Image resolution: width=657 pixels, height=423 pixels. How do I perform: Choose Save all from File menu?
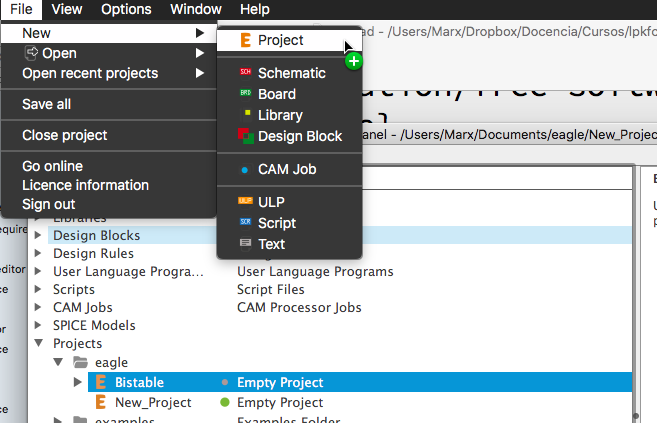46,104
